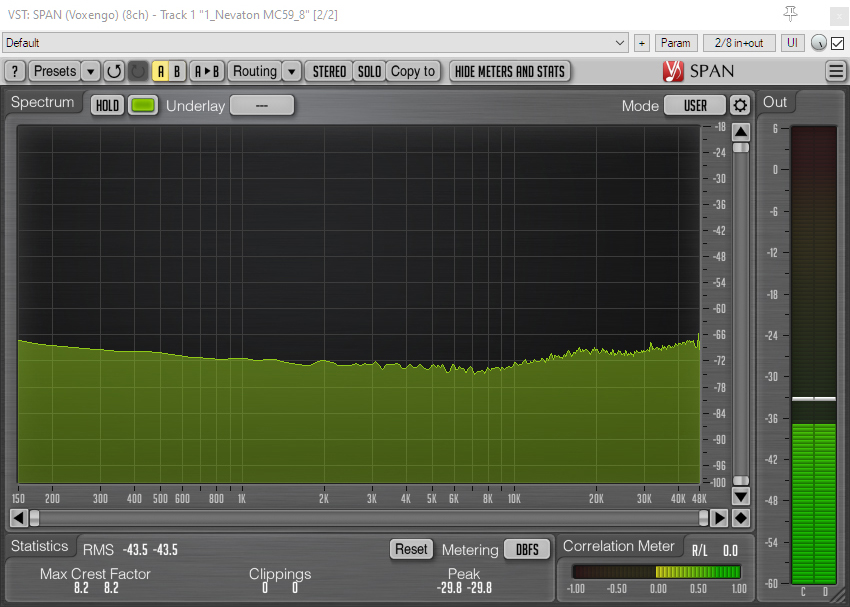Click the horizontal spectrum scrollbar track
The width and height of the screenshot is (850, 607).
pyautogui.click(x=368, y=517)
